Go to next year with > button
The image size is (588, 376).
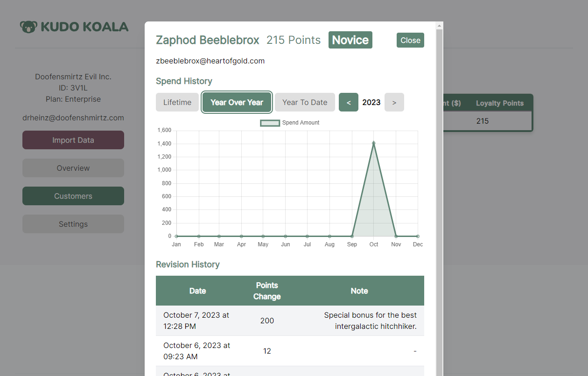[x=394, y=102]
